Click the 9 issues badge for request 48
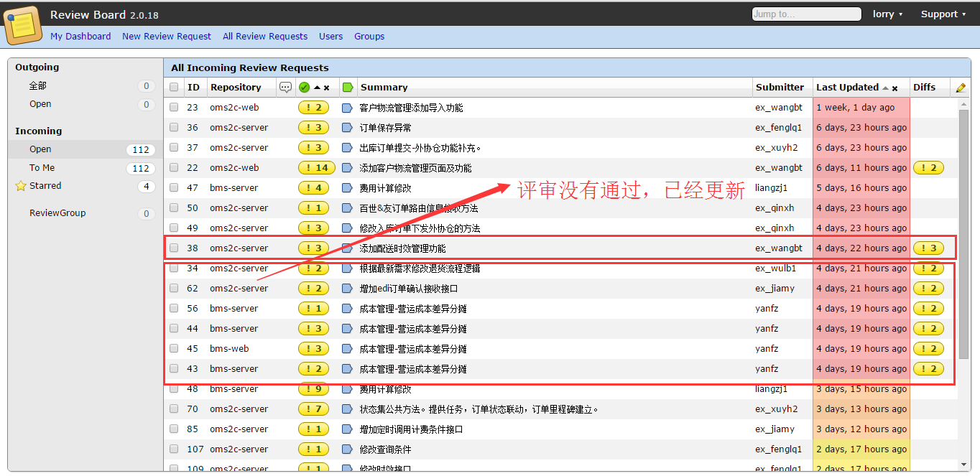 [313, 389]
